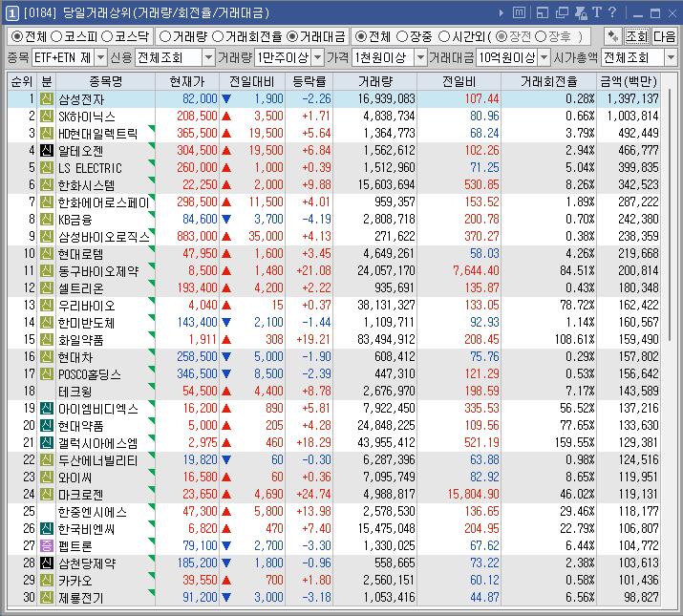
Task: Click the teal badge icon for 현대약품
Action: click(x=47, y=426)
